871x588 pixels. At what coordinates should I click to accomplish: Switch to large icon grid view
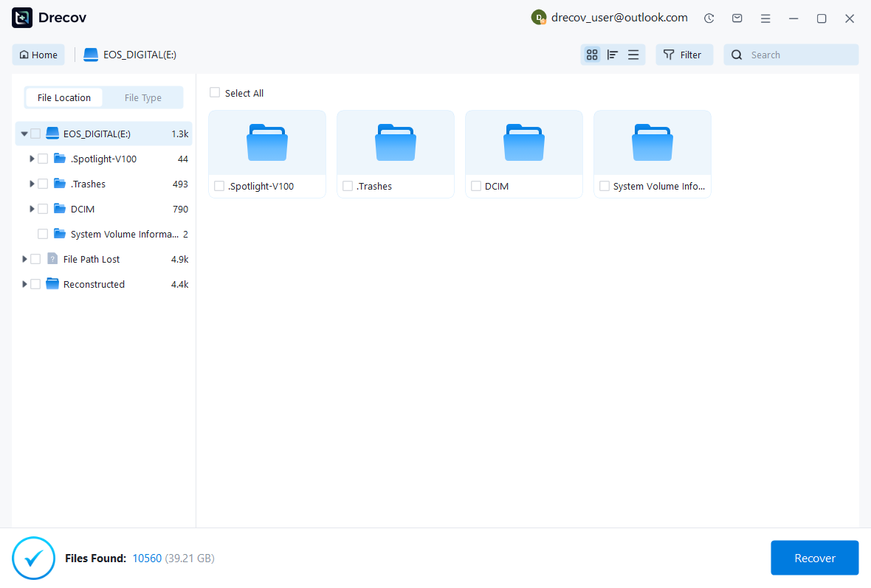click(x=591, y=55)
